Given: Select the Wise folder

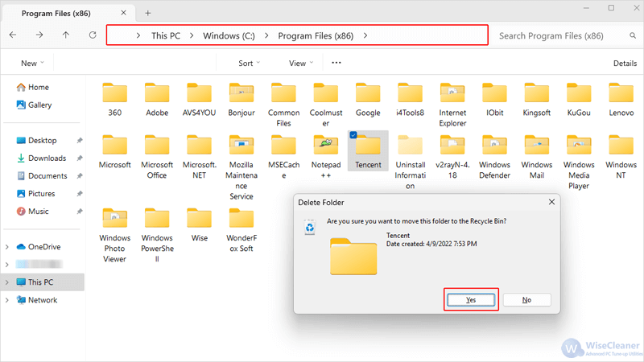Looking at the screenshot, I should click(199, 225).
